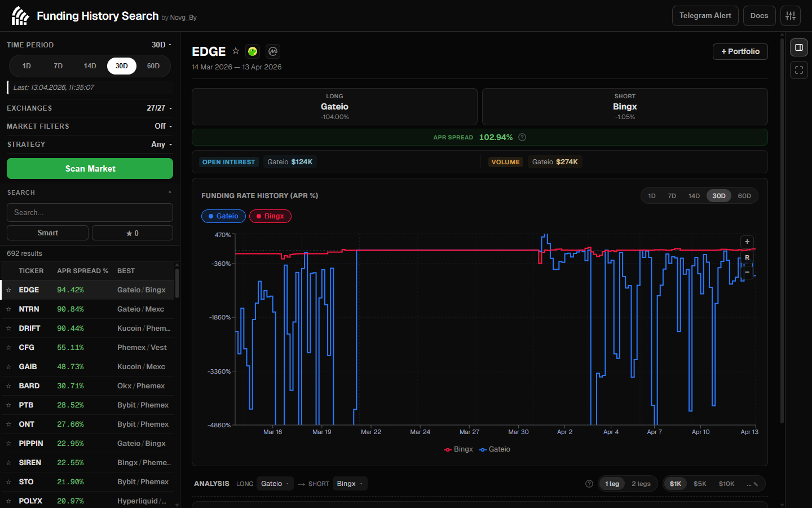Open the Telegram Alert button

pos(705,16)
